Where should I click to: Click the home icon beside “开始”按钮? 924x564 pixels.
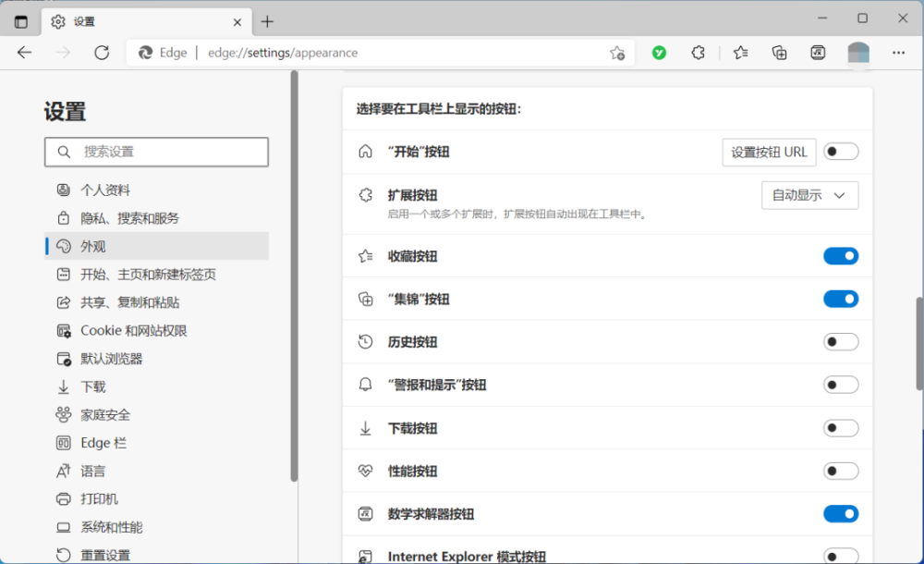click(x=365, y=152)
